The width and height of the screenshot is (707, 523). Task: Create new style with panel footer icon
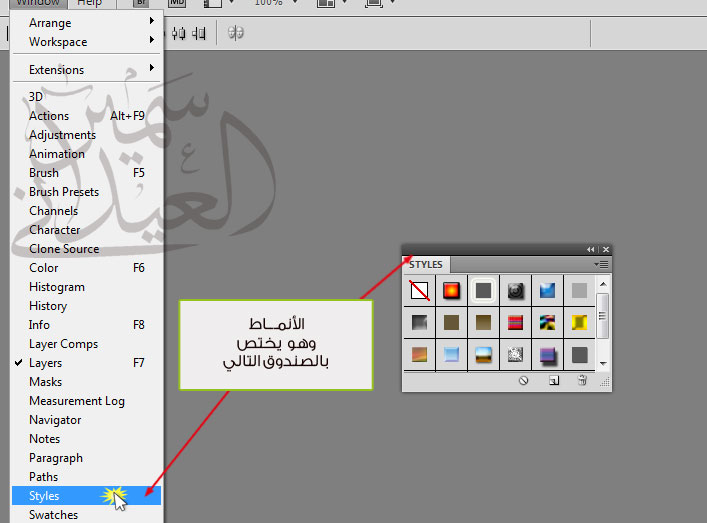click(554, 381)
